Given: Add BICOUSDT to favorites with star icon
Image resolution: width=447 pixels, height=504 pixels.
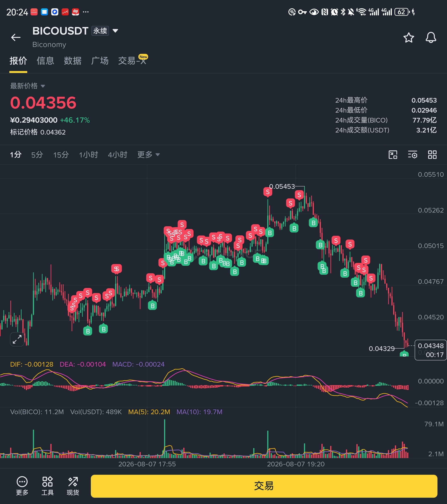Looking at the screenshot, I should 409,37.
